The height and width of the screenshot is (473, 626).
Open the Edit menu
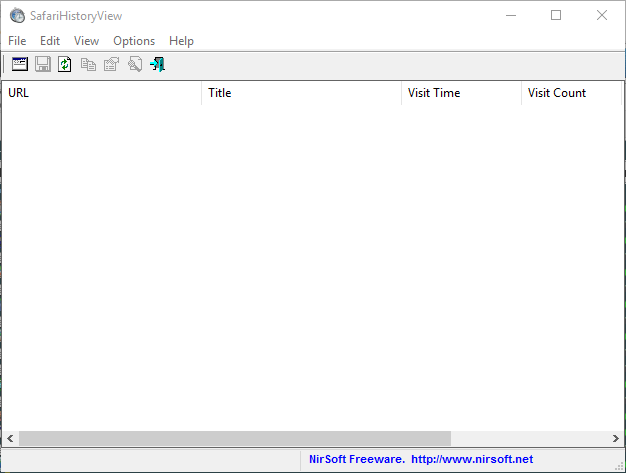click(x=50, y=41)
